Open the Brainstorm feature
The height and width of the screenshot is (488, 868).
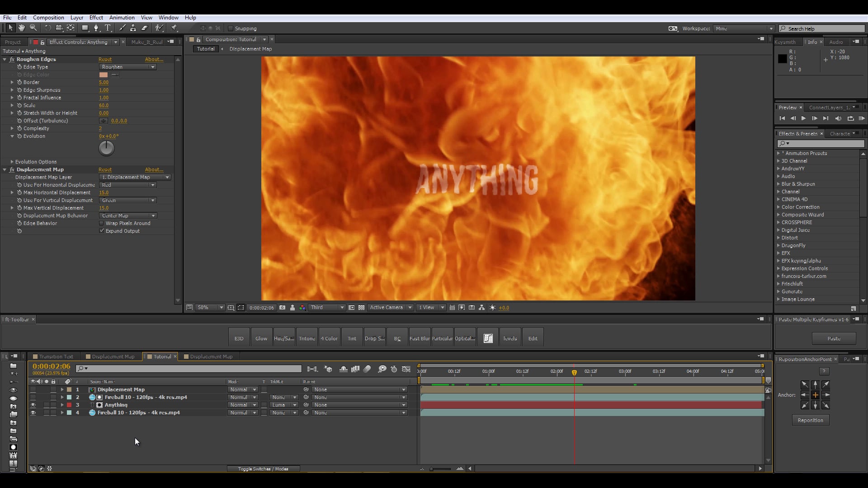click(382, 369)
